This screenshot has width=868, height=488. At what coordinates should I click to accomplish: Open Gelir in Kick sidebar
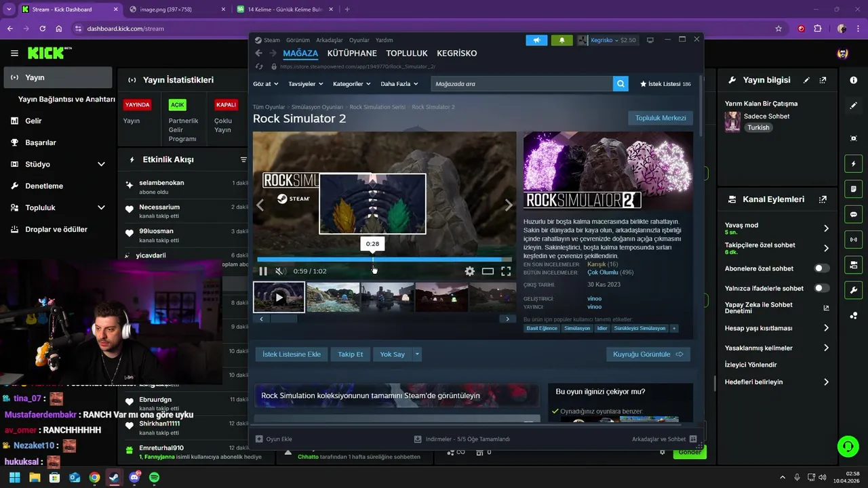[x=58, y=121]
